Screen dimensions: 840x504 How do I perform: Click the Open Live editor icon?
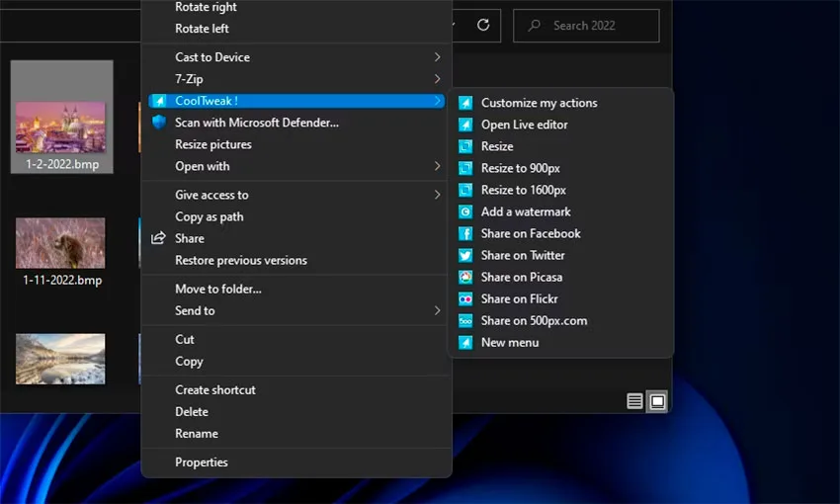pos(465,125)
